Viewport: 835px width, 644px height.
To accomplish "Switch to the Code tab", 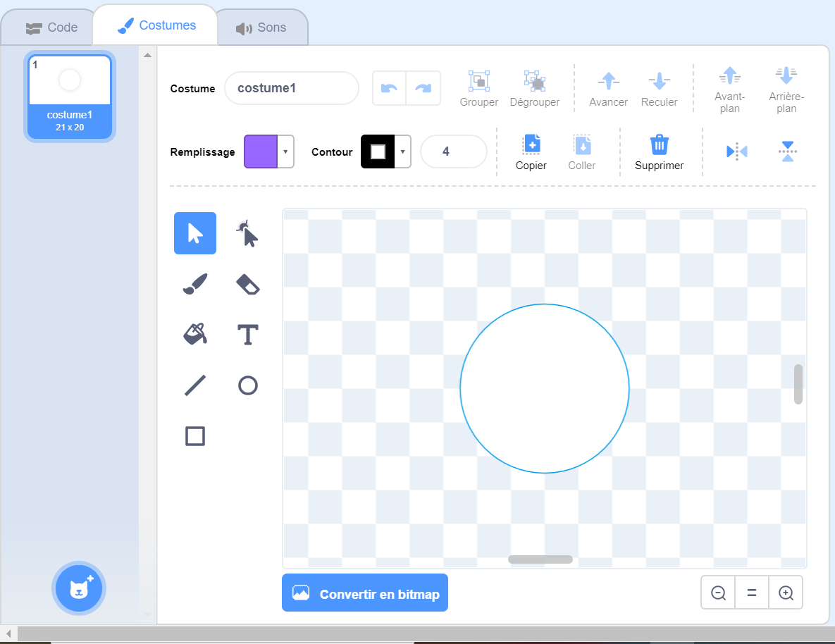I will (52, 27).
